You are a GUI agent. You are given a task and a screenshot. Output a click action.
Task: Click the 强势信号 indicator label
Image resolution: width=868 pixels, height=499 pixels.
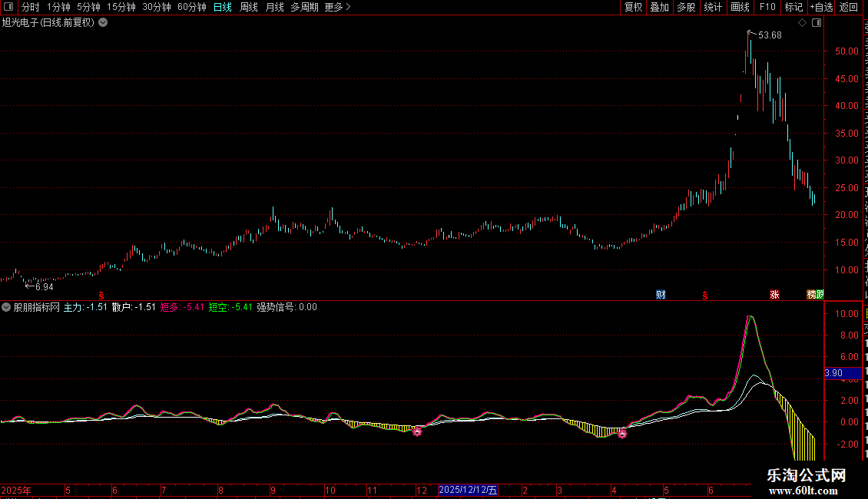point(287,307)
